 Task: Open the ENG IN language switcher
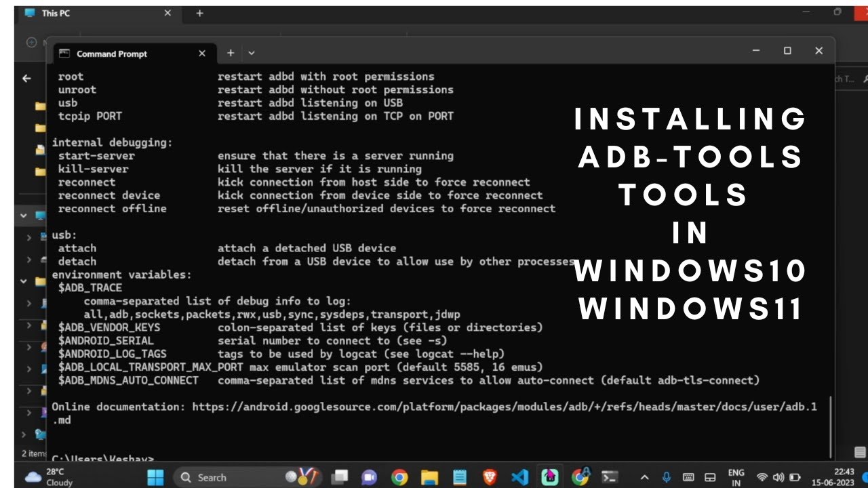736,477
